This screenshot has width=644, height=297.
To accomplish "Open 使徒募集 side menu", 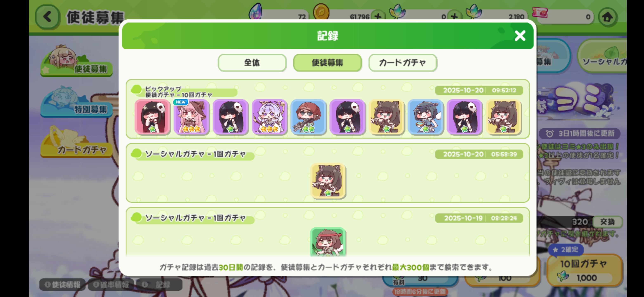I will (76, 61).
